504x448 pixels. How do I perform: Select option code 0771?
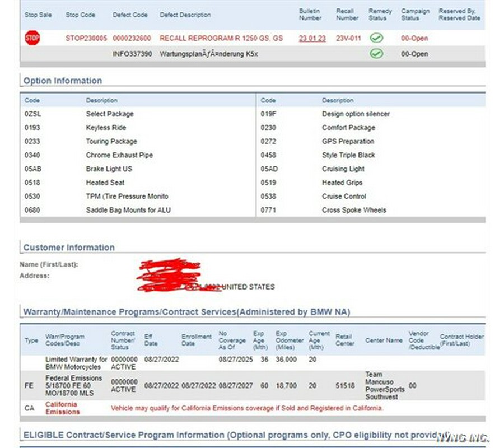[268, 210]
